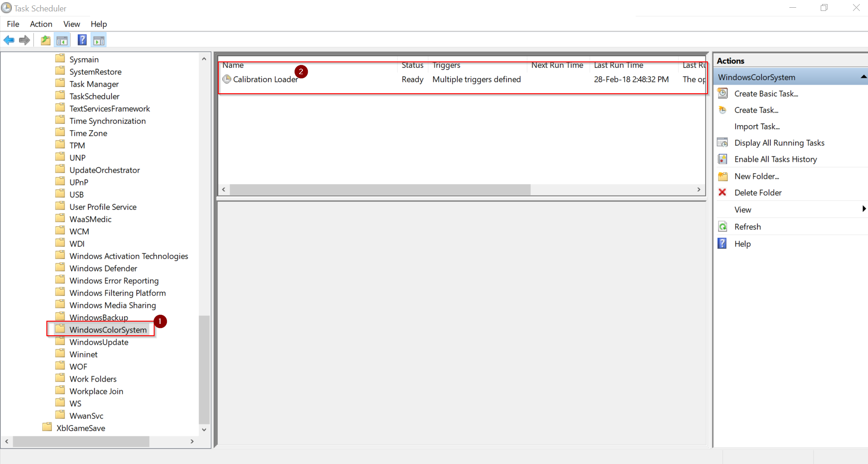Open Help via the toolbar question mark icon
Screen dimensions: 868x464
(82, 40)
